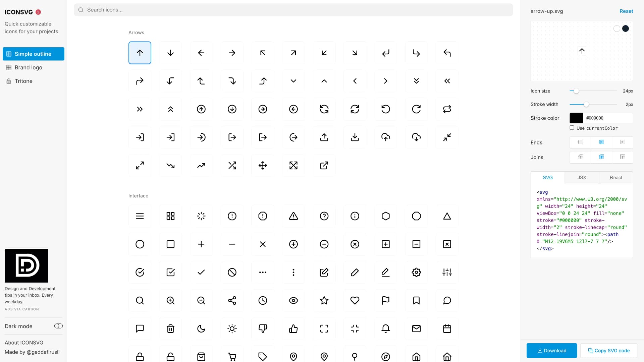
Task: Switch to the React tab
Action: point(616,177)
